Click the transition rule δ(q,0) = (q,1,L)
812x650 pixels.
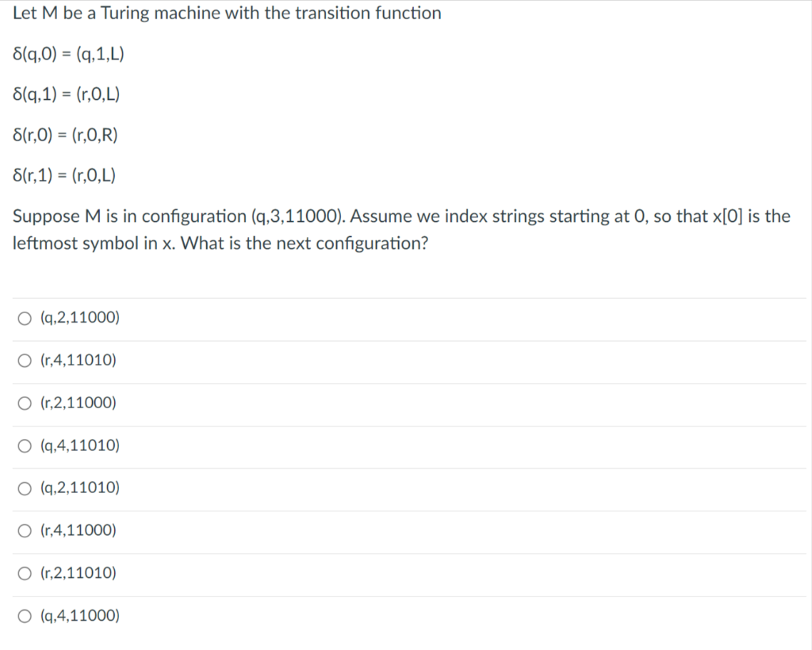click(68, 54)
